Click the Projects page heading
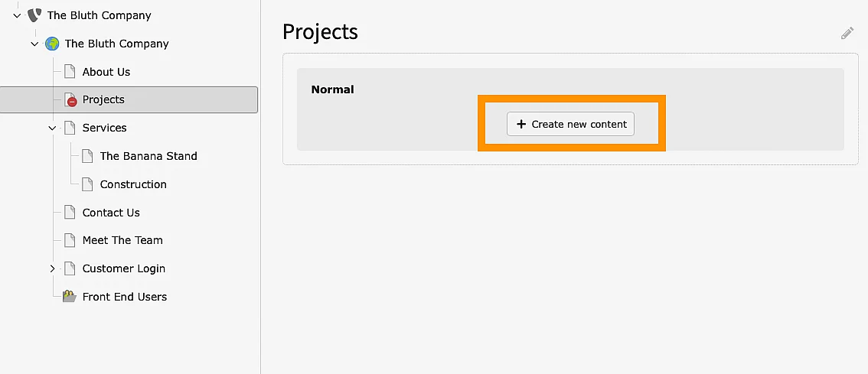868x374 pixels. click(x=320, y=32)
